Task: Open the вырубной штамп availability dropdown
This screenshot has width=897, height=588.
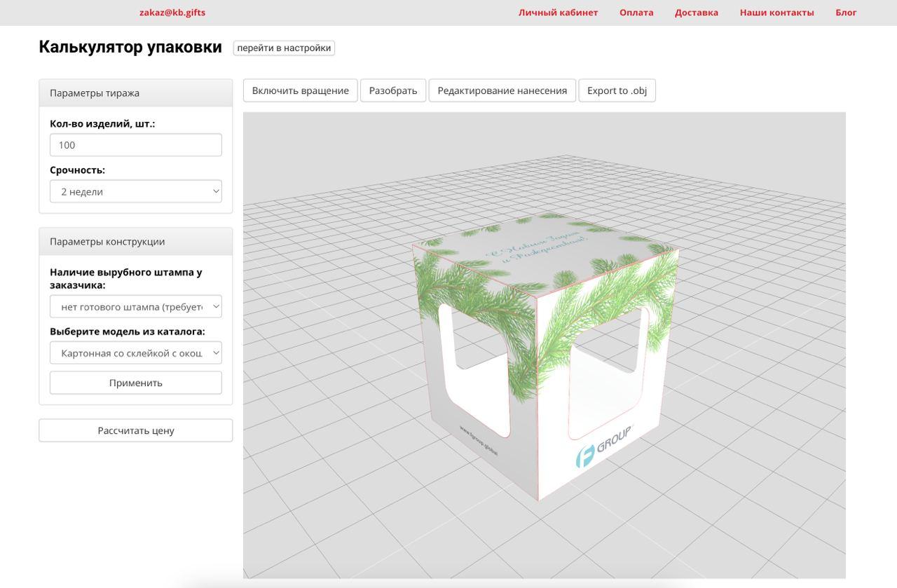Action: (136, 307)
